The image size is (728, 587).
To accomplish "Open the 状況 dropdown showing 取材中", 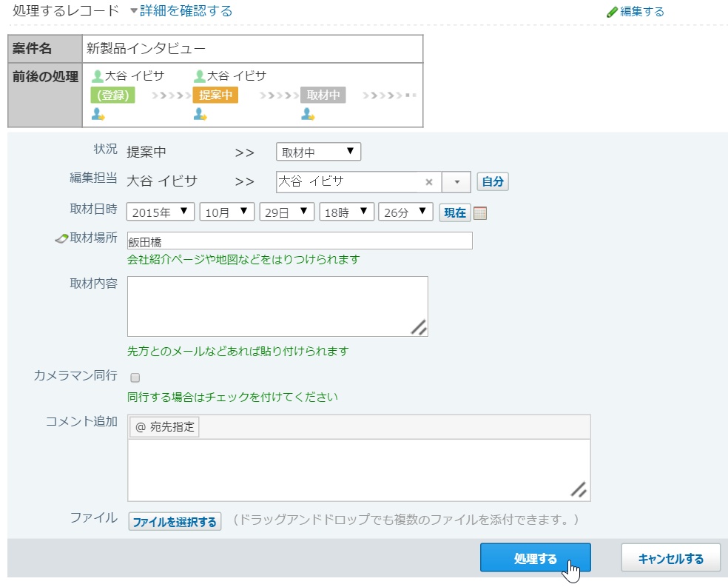I will [318, 152].
